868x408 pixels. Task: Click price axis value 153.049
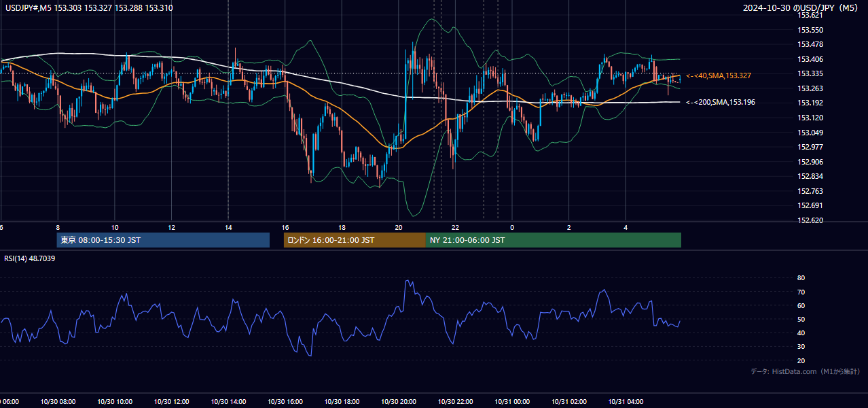click(x=809, y=133)
